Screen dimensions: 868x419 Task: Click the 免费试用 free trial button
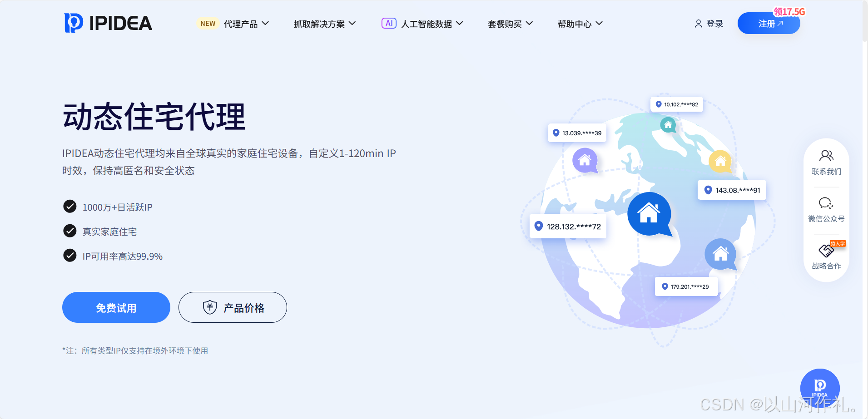(116, 307)
